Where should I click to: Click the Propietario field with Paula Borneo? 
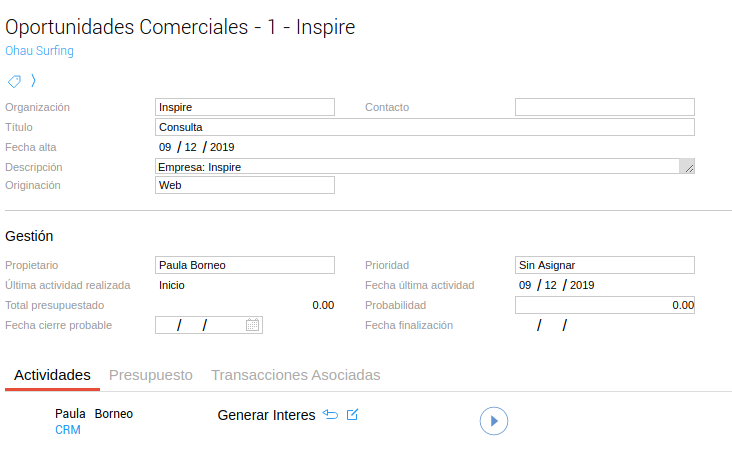245,265
